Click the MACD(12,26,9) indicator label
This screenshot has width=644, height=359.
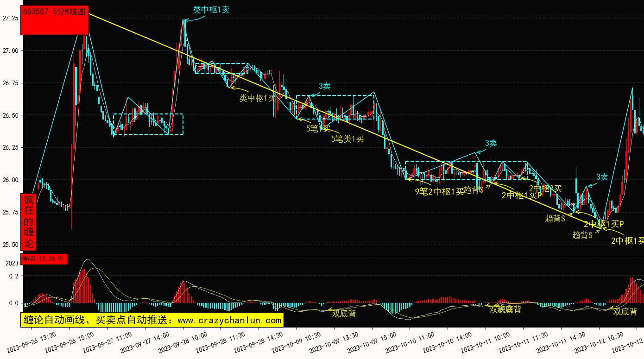tap(44, 258)
